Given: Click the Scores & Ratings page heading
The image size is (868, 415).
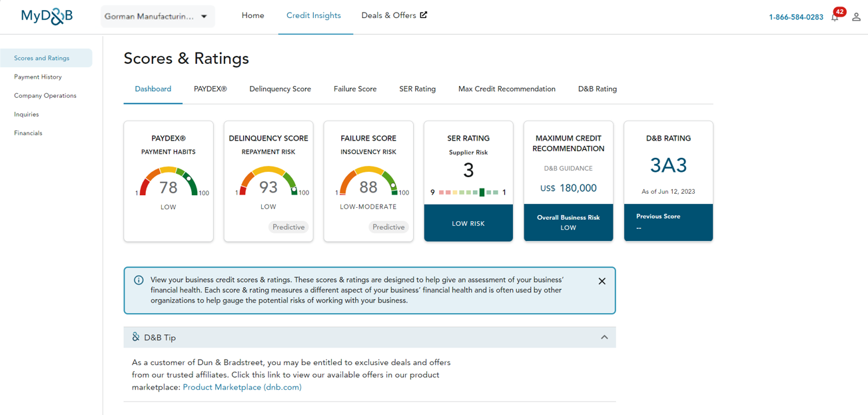Looking at the screenshot, I should [x=187, y=59].
